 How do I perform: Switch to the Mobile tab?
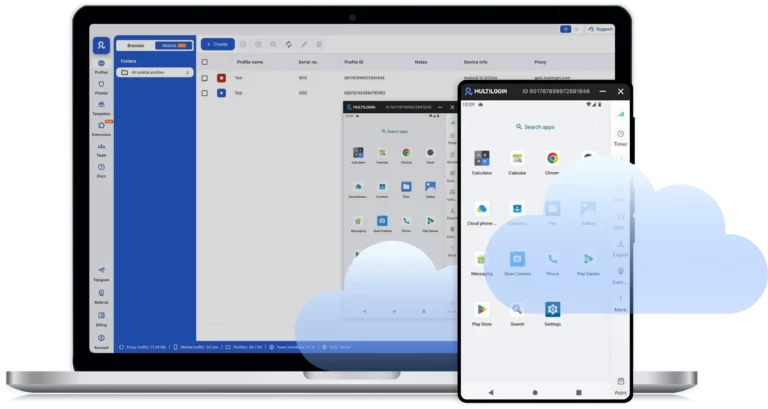(173, 46)
